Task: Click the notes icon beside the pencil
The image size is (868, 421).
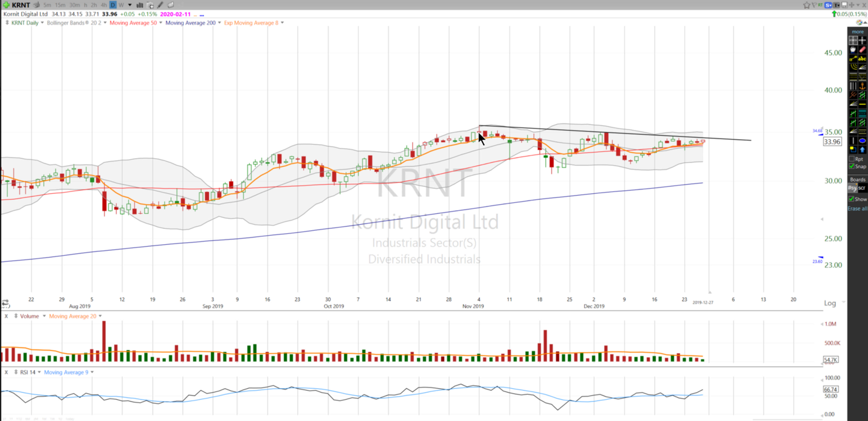Action: click(x=170, y=5)
